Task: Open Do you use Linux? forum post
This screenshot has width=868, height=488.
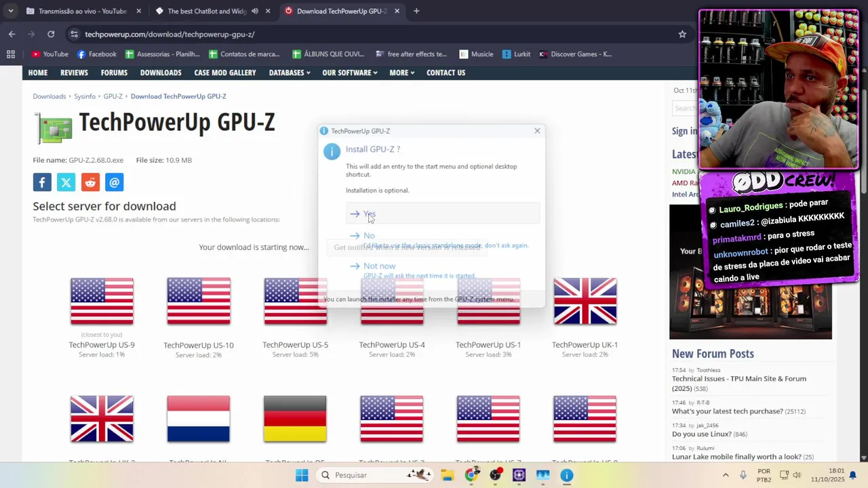Action: pyautogui.click(x=701, y=434)
